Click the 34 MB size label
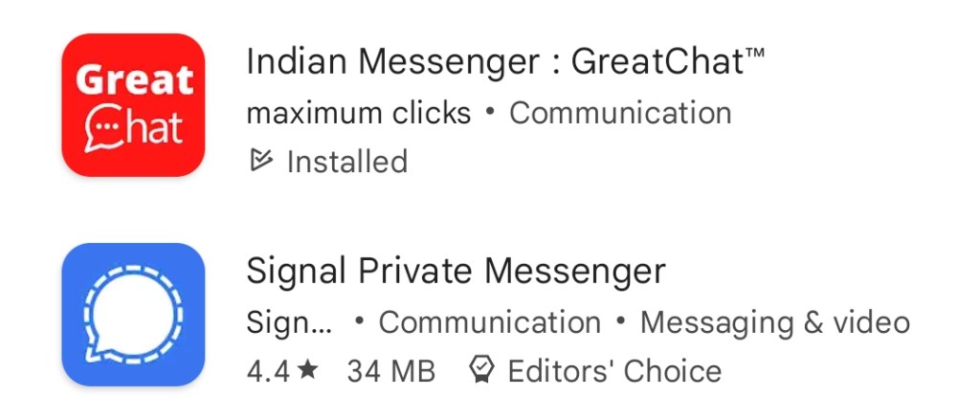The image size is (980, 418). tap(391, 371)
